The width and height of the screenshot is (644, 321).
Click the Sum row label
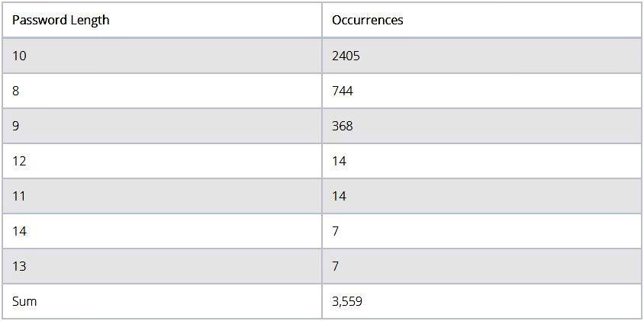coord(24,301)
